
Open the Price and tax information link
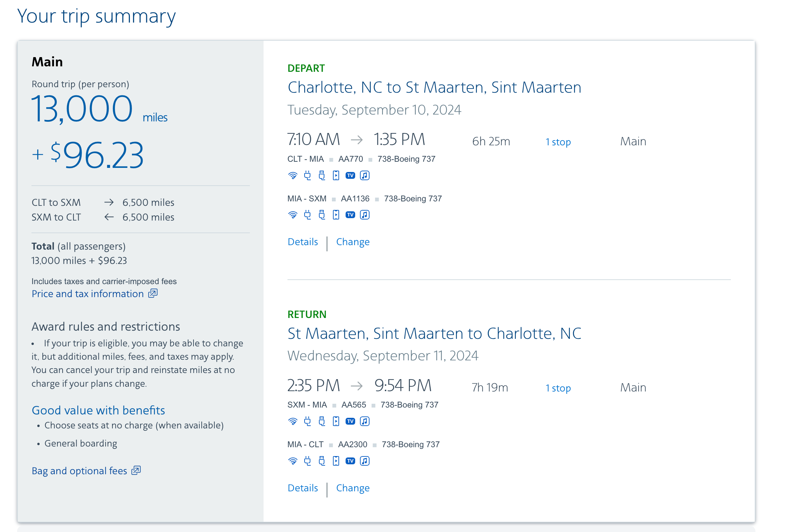(x=88, y=294)
